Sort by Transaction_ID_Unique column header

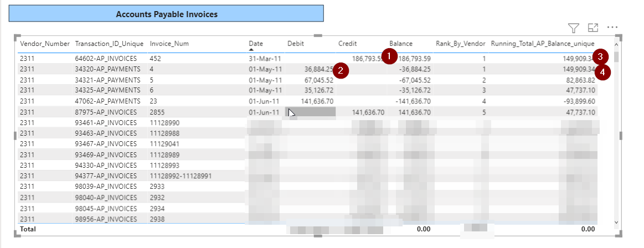[x=109, y=44]
